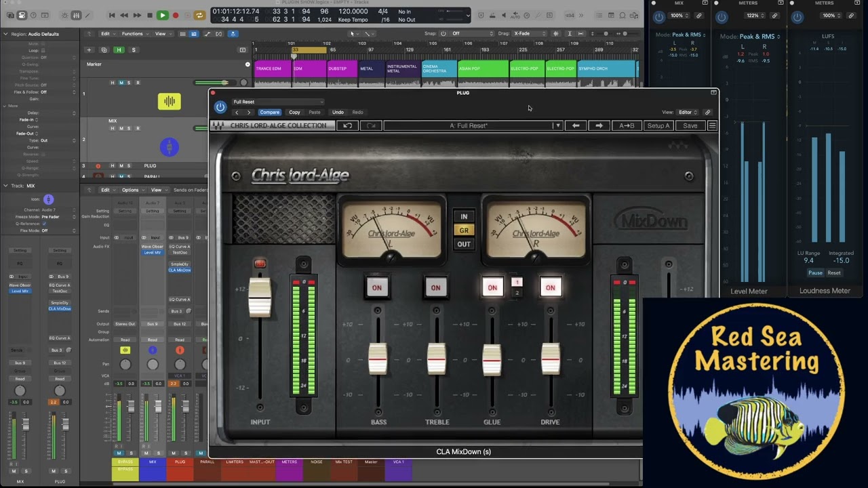Pause the Loudness Meter
Image resolution: width=868 pixels, height=488 pixels.
(815, 272)
